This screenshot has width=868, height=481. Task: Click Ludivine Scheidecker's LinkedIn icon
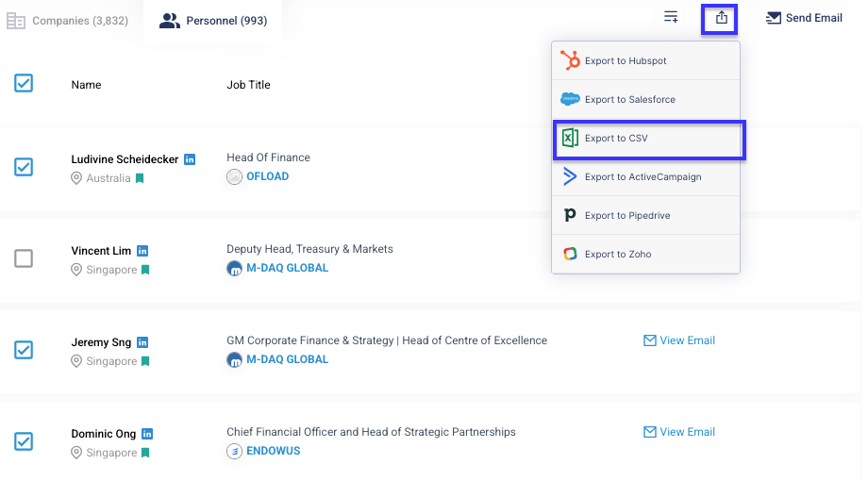coord(190,159)
